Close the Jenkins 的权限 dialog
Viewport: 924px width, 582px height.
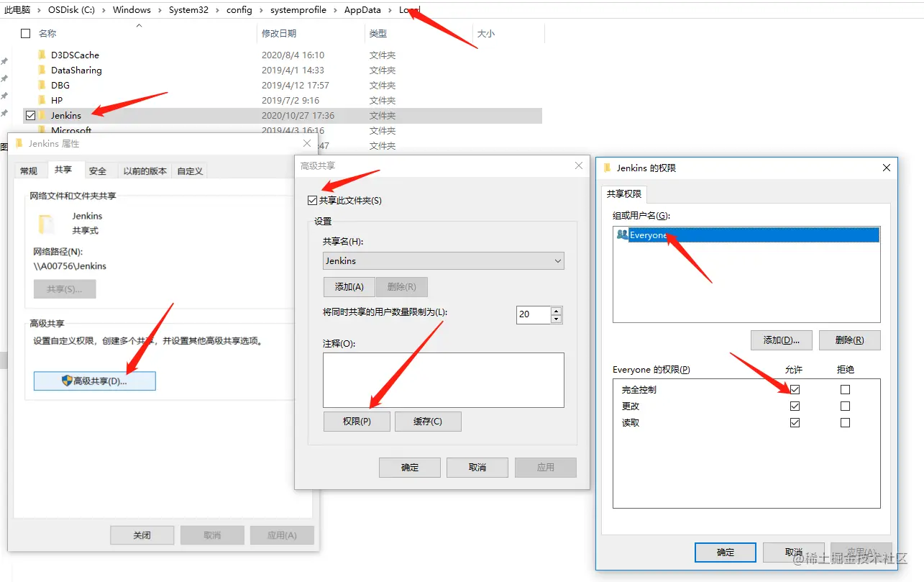pyautogui.click(x=886, y=168)
